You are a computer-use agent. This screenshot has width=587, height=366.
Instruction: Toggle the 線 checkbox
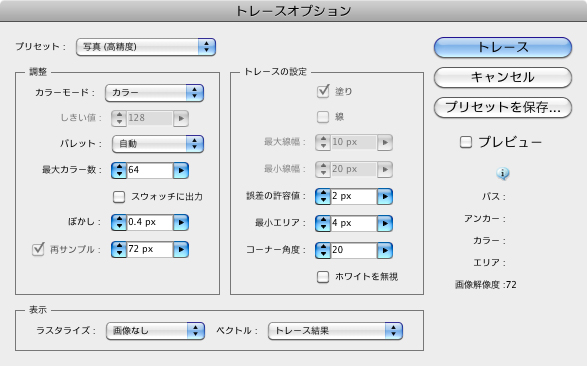[323, 117]
